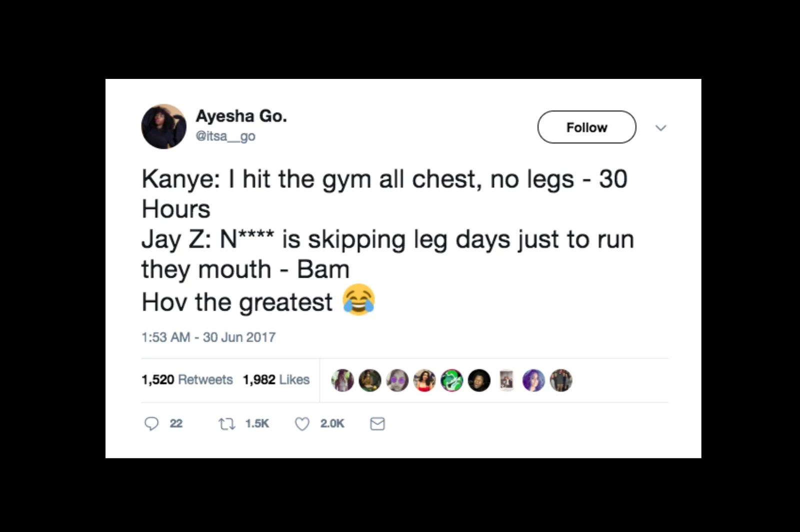Send tweet via envelope message icon
The image size is (800, 532).
pos(377,424)
